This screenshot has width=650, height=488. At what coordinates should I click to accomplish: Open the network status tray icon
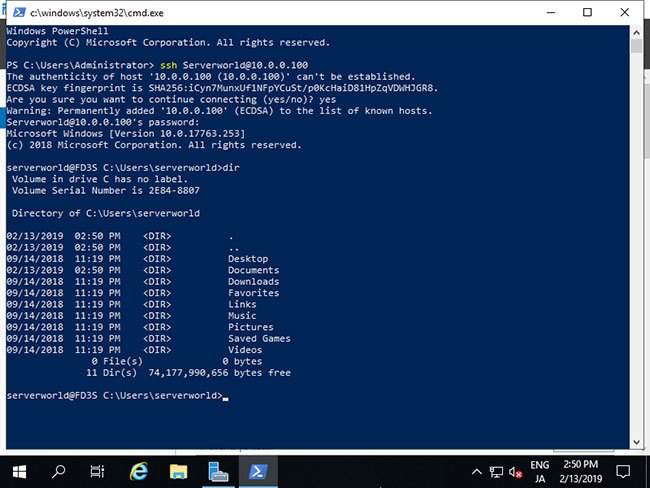pos(496,472)
